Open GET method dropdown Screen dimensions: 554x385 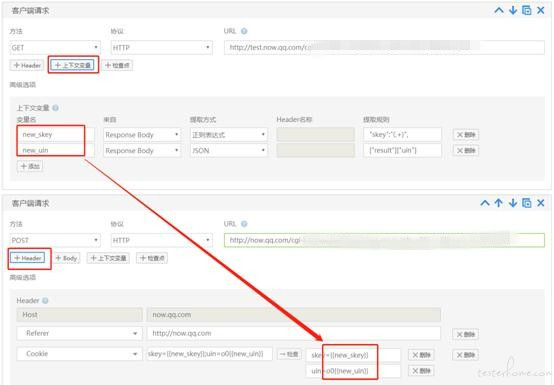[x=55, y=47]
